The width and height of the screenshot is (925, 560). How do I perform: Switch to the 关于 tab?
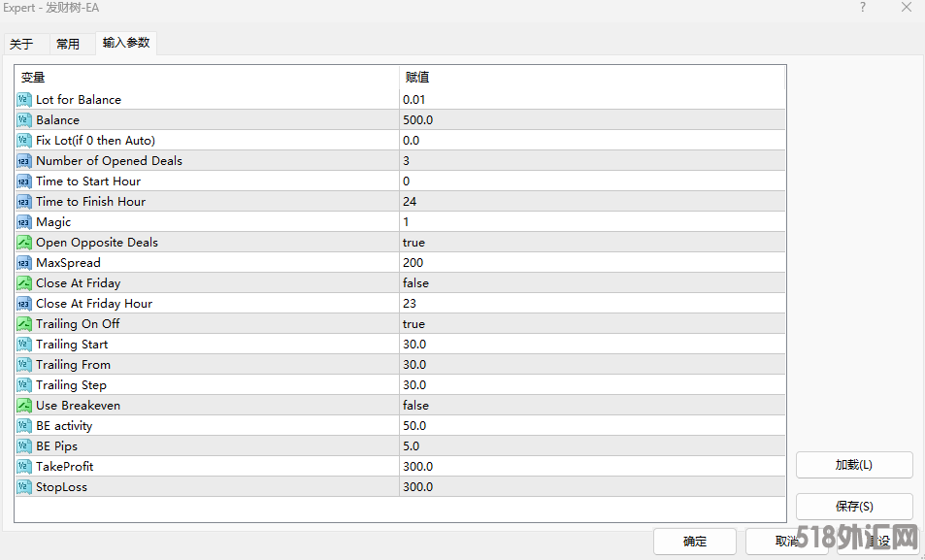21,44
